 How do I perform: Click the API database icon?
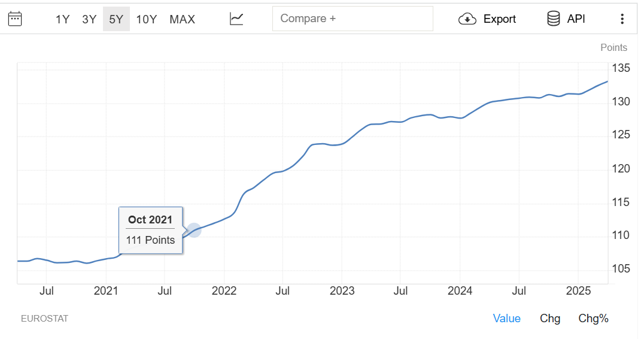553,19
